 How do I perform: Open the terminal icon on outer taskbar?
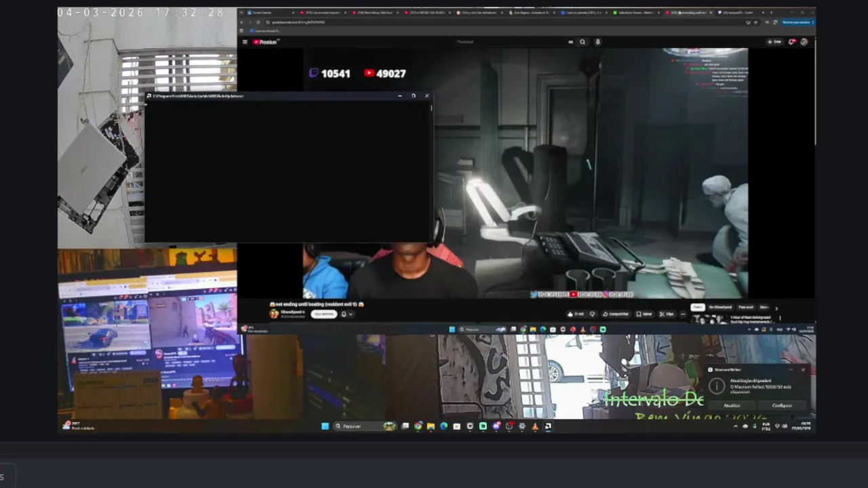click(x=548, y=426)
